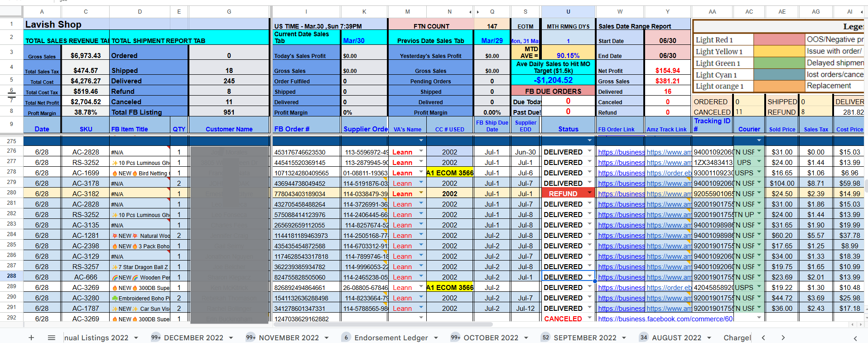Open FB order link in row 276
Screen dimensions: 868x343
[x=621, y=152]
